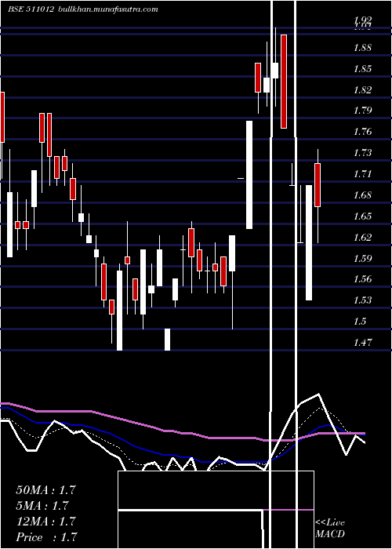This screenshot has width=392, height=549.
Task: Select the tall white candle rising to 1.78
Action: coord(249,175)
